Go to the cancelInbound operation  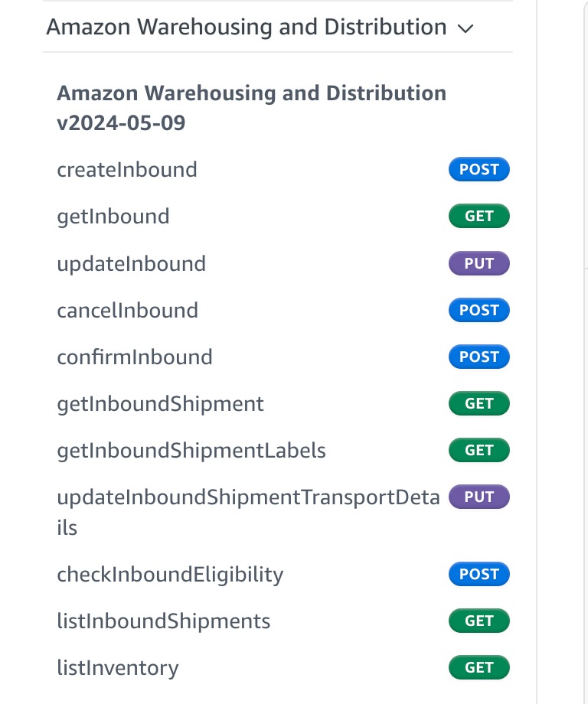click(x=128, y=311)
